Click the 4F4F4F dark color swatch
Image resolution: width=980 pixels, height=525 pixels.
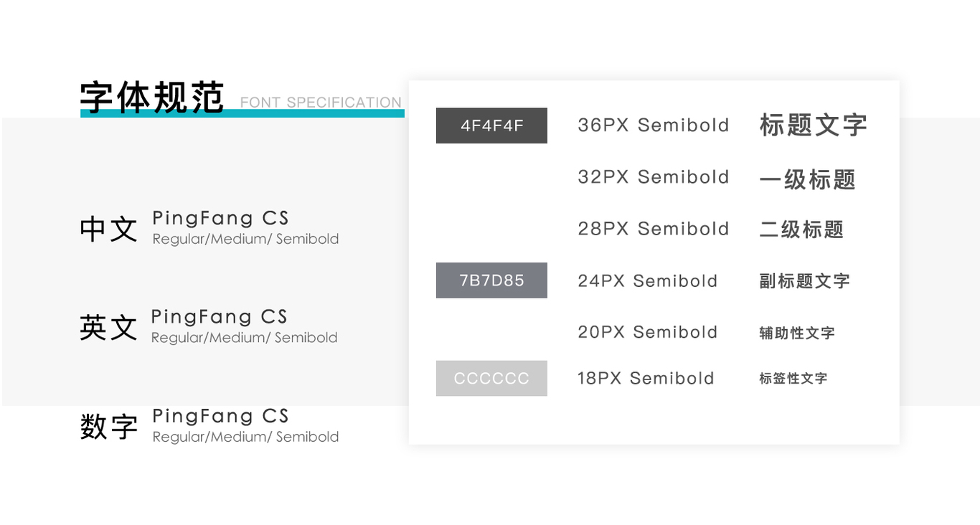click(491, 126)
